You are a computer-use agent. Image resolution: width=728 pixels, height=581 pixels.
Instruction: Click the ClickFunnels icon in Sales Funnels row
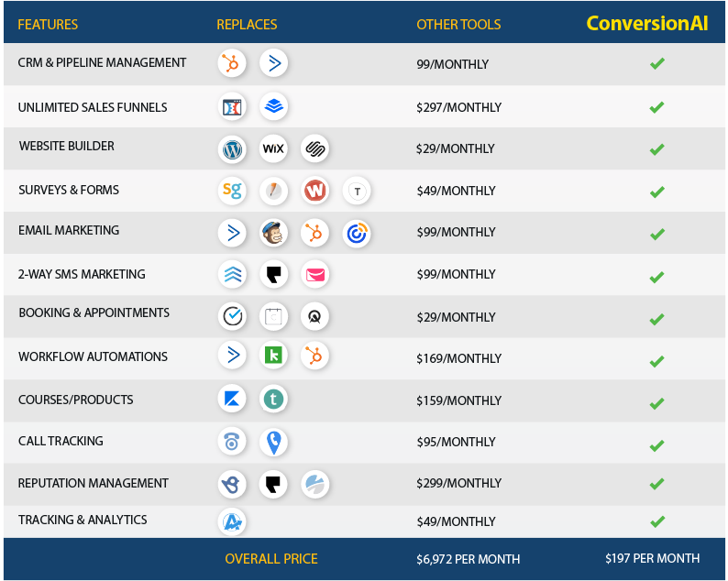pos(233,106)
